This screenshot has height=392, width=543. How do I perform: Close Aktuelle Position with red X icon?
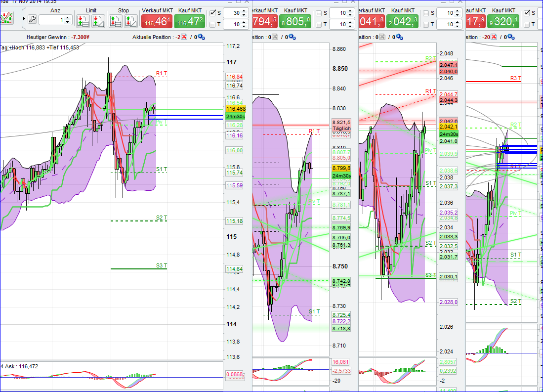click(183, 37)
